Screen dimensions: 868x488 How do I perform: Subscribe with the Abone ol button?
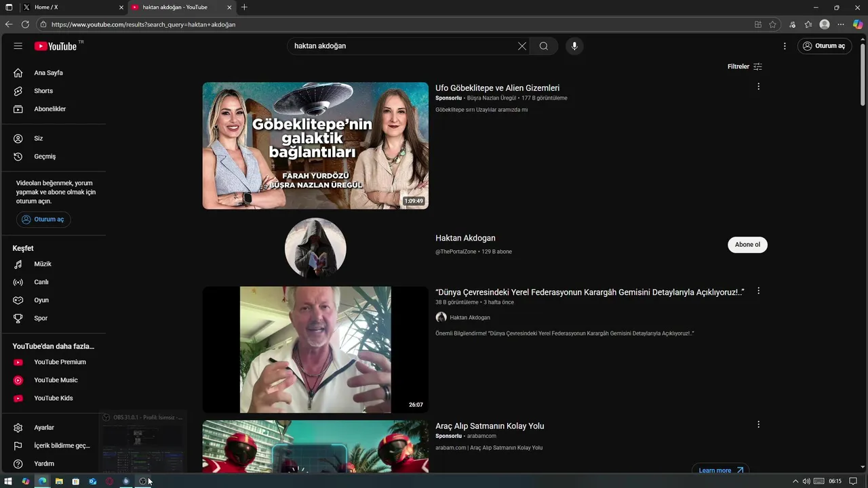click(747, 245)
